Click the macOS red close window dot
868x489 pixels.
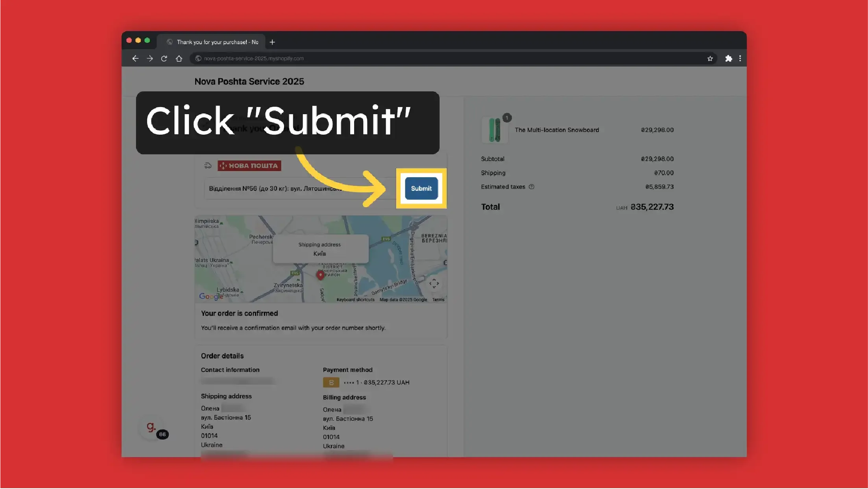click(x=129, y=40)
